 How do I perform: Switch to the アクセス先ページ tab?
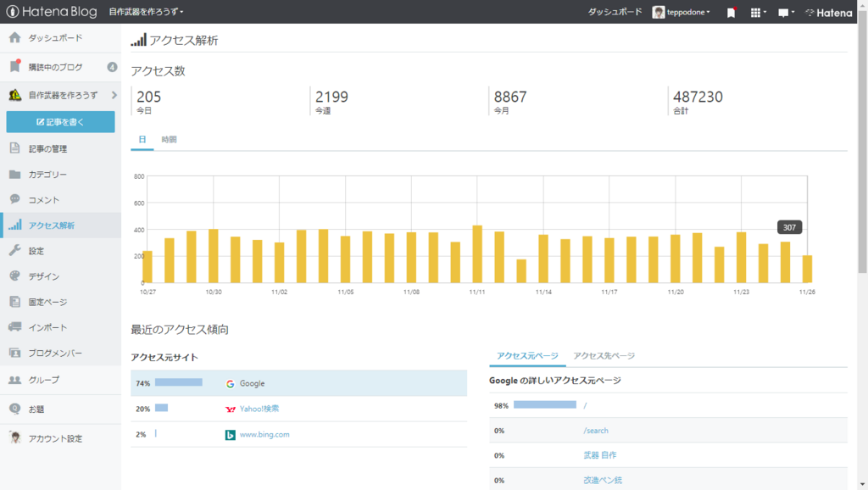[x=604, y=356]
